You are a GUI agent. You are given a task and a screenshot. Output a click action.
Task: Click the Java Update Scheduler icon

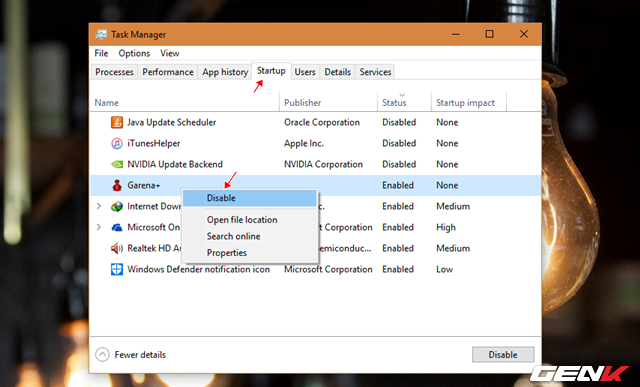point(117,122)
